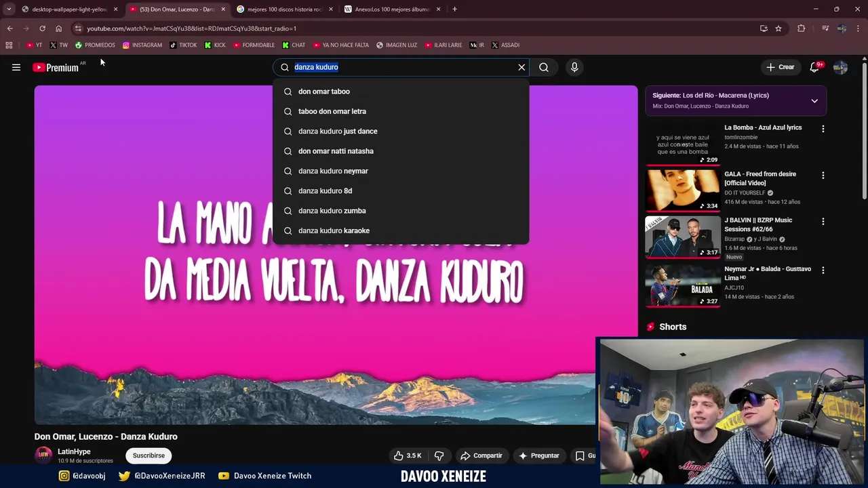Screen dimensions: 868x488
Task: Open Neymar Jr Balada thumbnail
Action: [682, 285]
